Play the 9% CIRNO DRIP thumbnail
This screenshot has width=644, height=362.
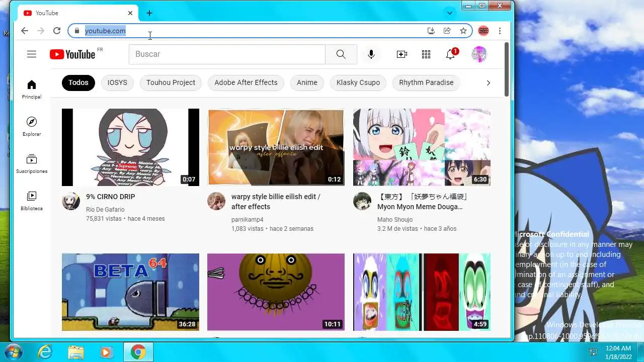[130, 147]
